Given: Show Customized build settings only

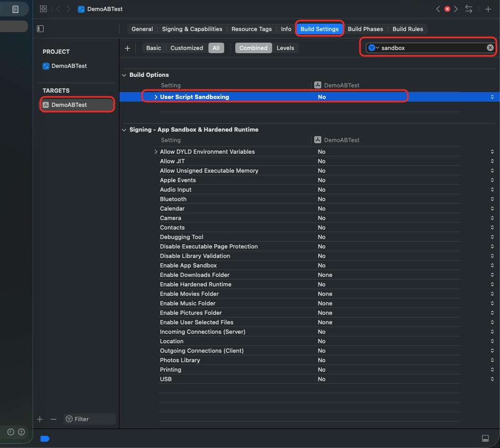Looking at the screenshot, I should 186,48.
